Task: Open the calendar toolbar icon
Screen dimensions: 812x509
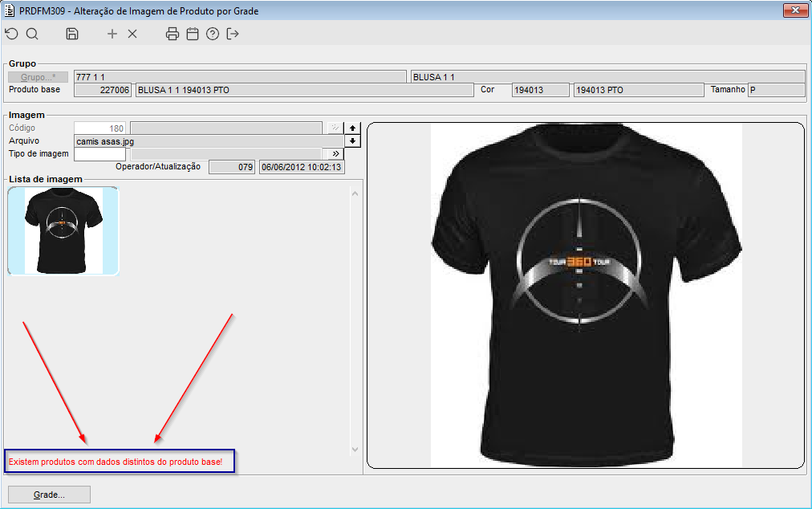Action: coord(193,34)
